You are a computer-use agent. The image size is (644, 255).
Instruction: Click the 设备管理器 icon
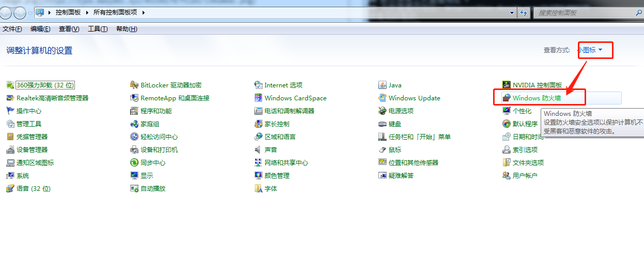pyautogui.click(x=10, y=149)
